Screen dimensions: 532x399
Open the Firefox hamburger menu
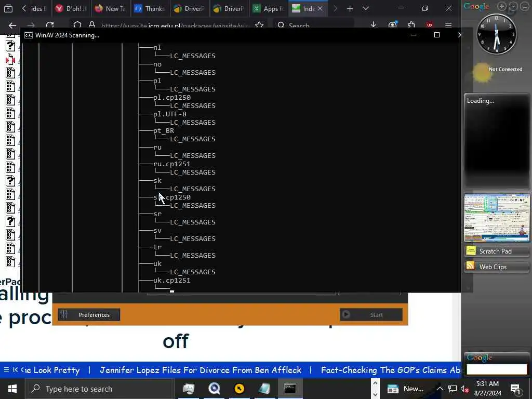coord(448,25)
